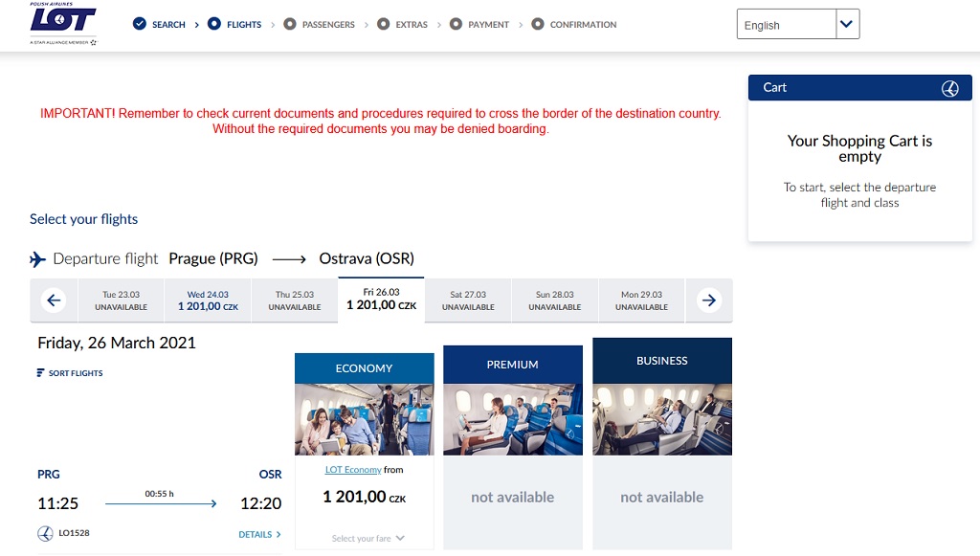Click the Payment step label

[x=489, y=24]
